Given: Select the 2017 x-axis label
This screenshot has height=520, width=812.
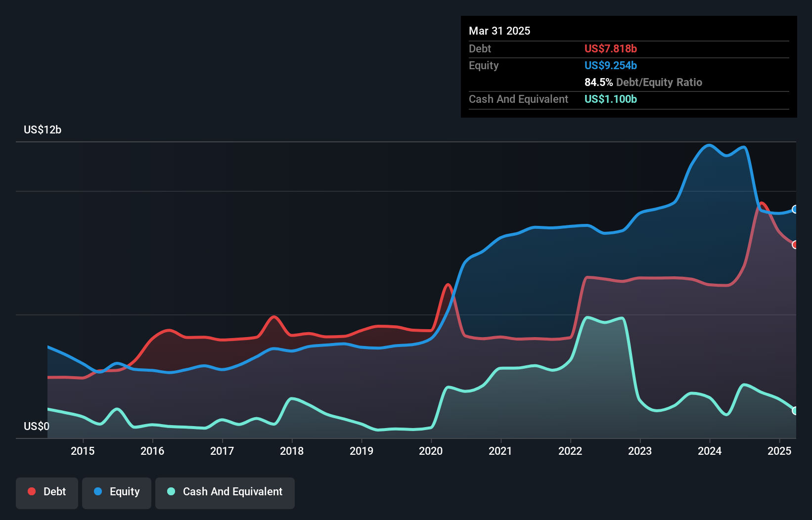Looking at the screenshot, I should [x=222, y=451].
